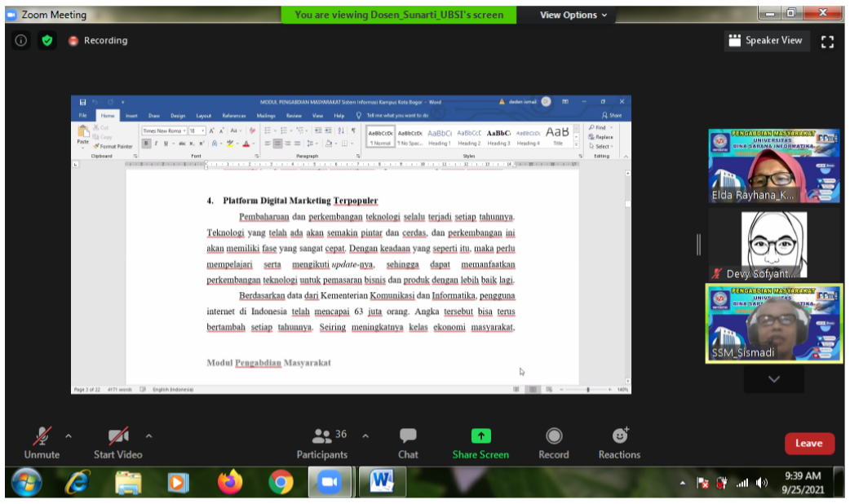
Task: Click the yellow Text Highlight Color button
Action: (230, 144)
